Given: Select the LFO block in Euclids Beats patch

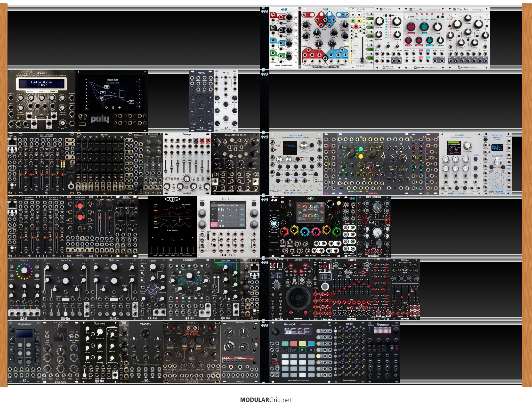Looking at the screenshot, I should 131,102.
